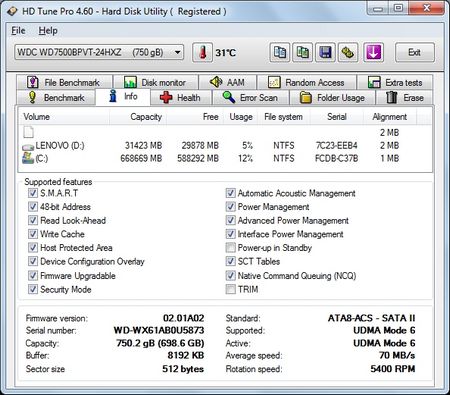Toggle Native Command Queuing (NCQ) checkbox
This screenshot has height=395, width=450.
230,276
